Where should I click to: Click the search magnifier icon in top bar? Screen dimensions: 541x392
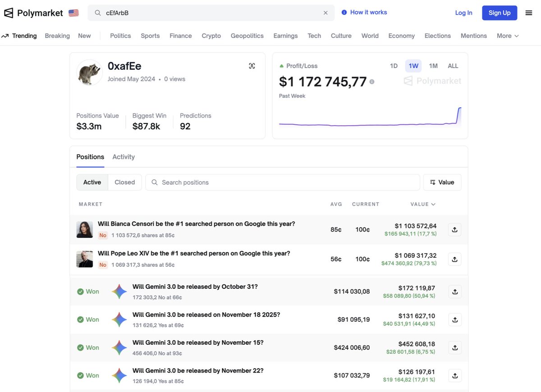tap(98, 13)
